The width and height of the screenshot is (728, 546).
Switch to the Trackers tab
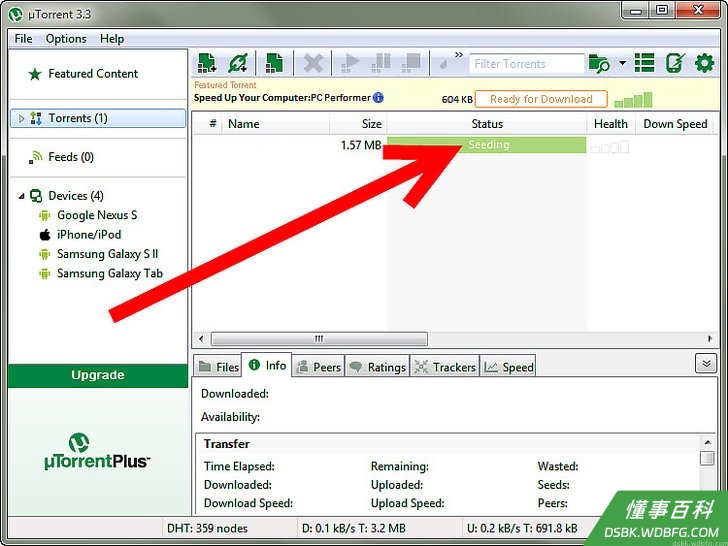[x=445, y=367]
